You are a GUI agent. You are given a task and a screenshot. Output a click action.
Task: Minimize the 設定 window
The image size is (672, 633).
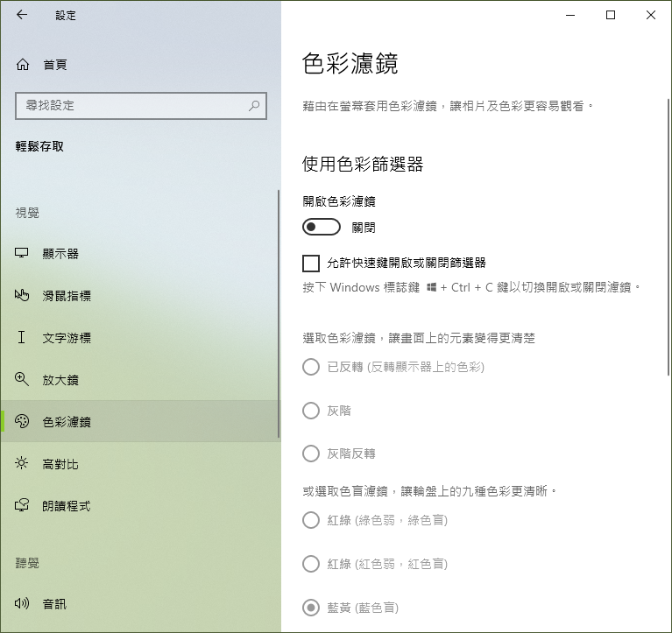pos(570,15)
